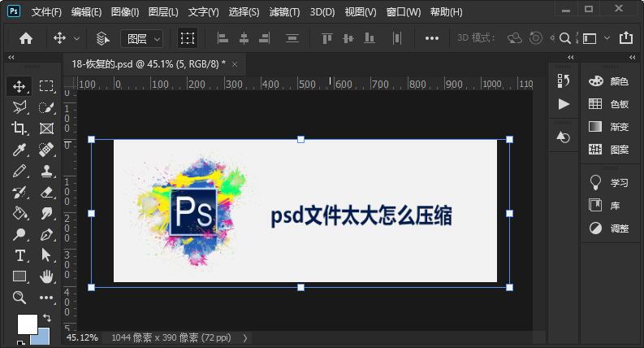
Task: Select the Path Selection arrow tool
Action: point(46,255)
